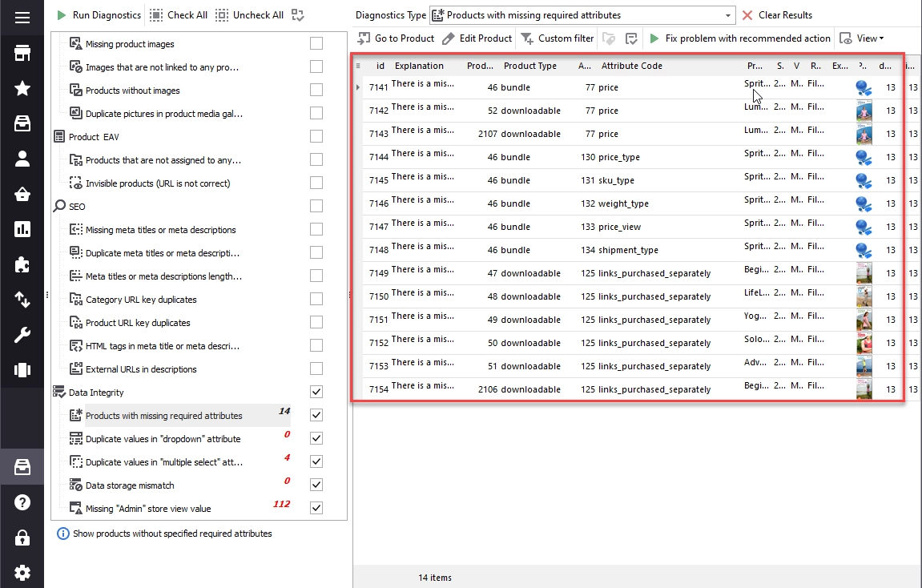Click the invert selection icon next to Uncheck All
The width and height of the screenshot is (922, 588).
298,15
